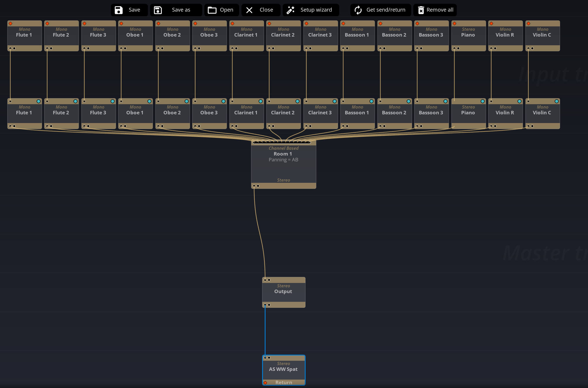Click the Open folder icon
This screenshot has width=588, height=388.
(x=212, y=10)
